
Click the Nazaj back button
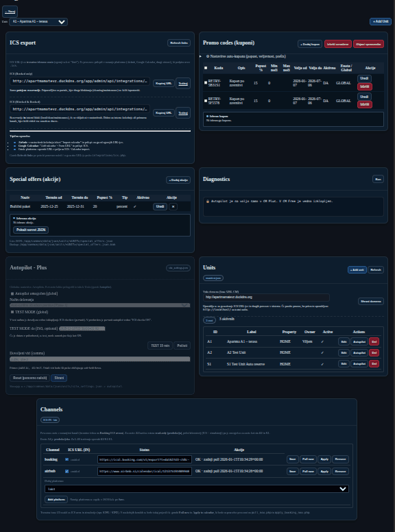(10, 12)
